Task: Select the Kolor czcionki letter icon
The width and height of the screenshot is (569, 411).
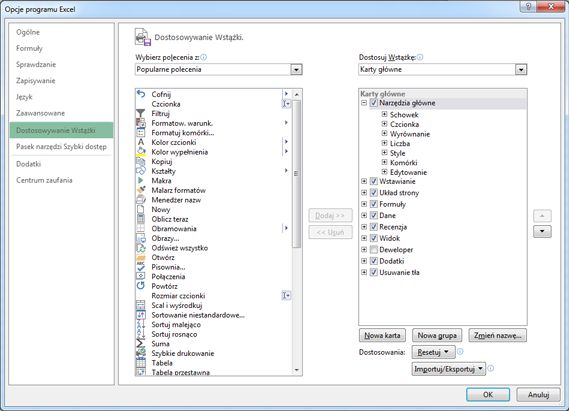Action: click(141, 142)
